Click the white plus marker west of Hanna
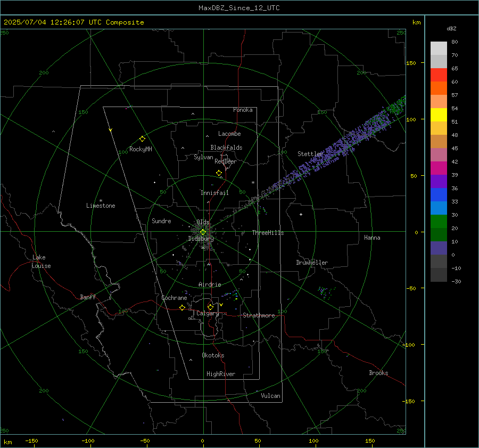Viewport: 479px width, 448px height. (301, 214)
